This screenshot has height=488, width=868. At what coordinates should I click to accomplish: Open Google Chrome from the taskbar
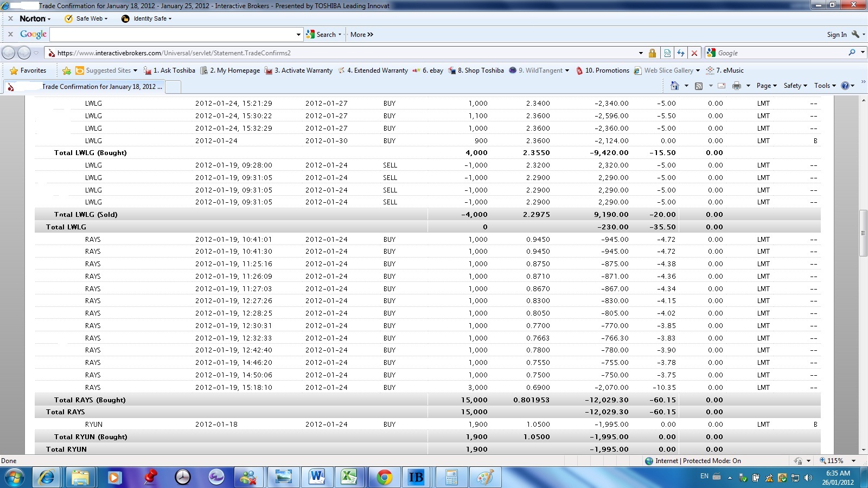(x=384, y=477)
